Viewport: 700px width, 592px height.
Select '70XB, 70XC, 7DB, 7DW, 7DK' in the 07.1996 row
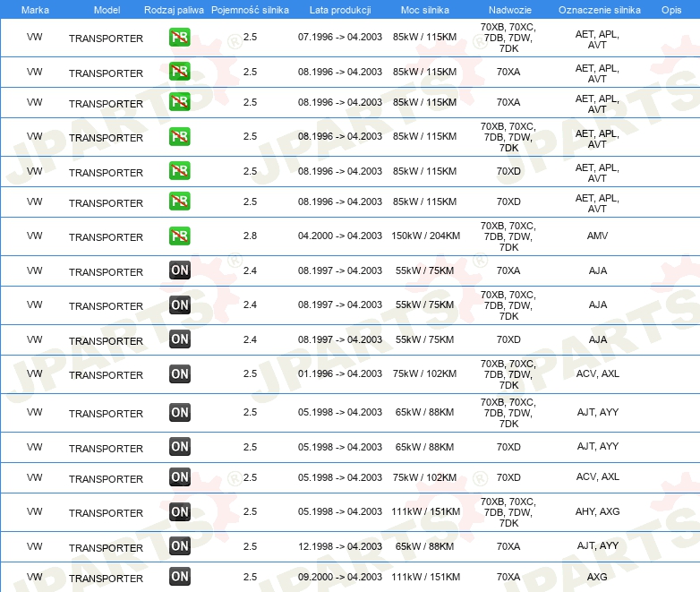click(x=508, y=38)
